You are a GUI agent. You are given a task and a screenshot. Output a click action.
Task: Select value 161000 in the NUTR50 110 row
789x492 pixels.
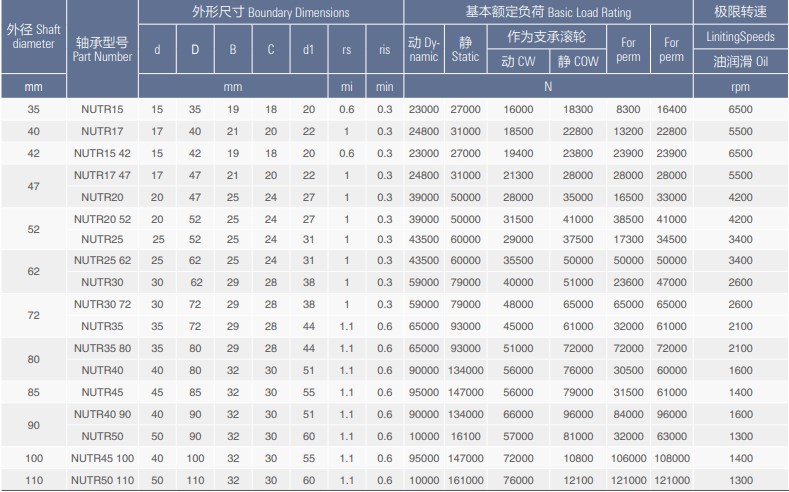(465, 480)
